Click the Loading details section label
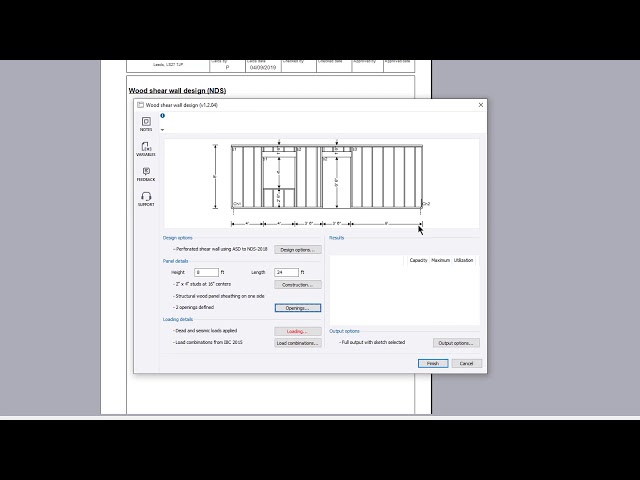This screenshot has width=640, height=480. [178, 319]
